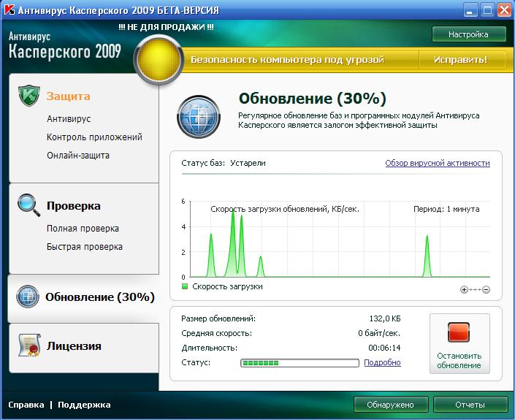This screenshot has width=515, height=420.
Task: Open Справка help link
Action: [x=26, y=405]
